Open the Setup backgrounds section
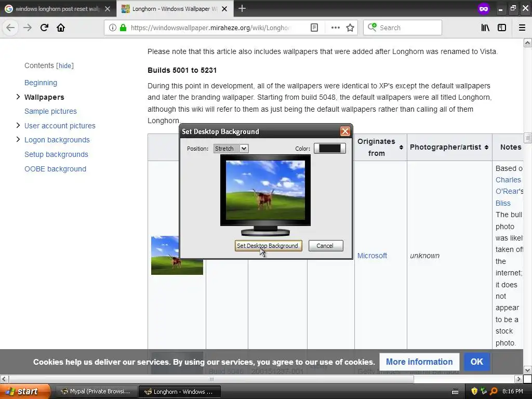The image size is (532, 399). coord(56,154)
